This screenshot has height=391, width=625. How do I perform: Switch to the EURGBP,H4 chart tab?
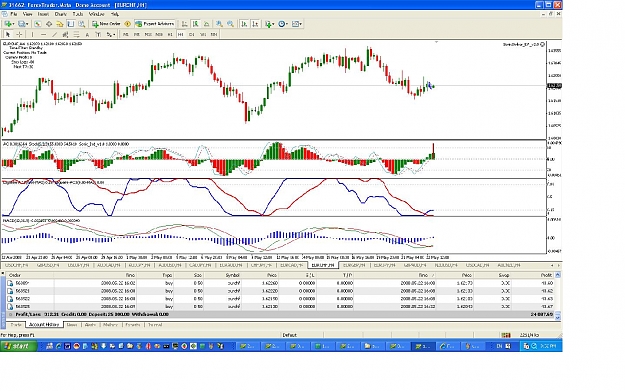354,265
